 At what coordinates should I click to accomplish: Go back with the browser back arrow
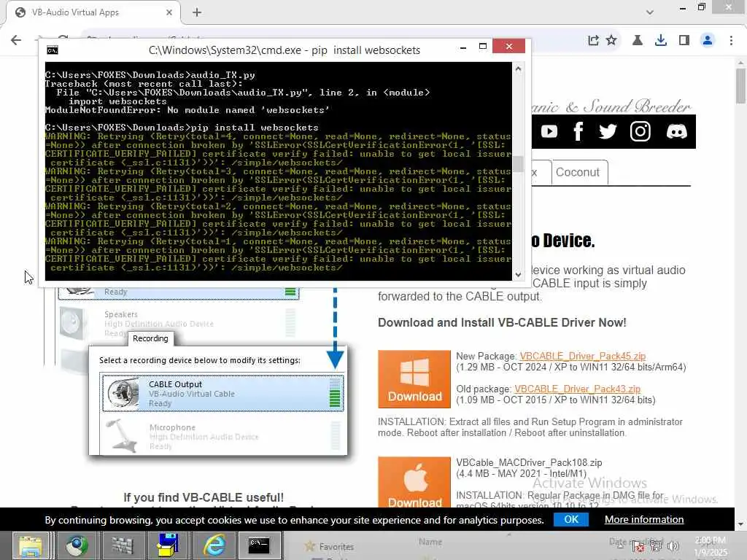pyautogui.click(x=16, y=40)
